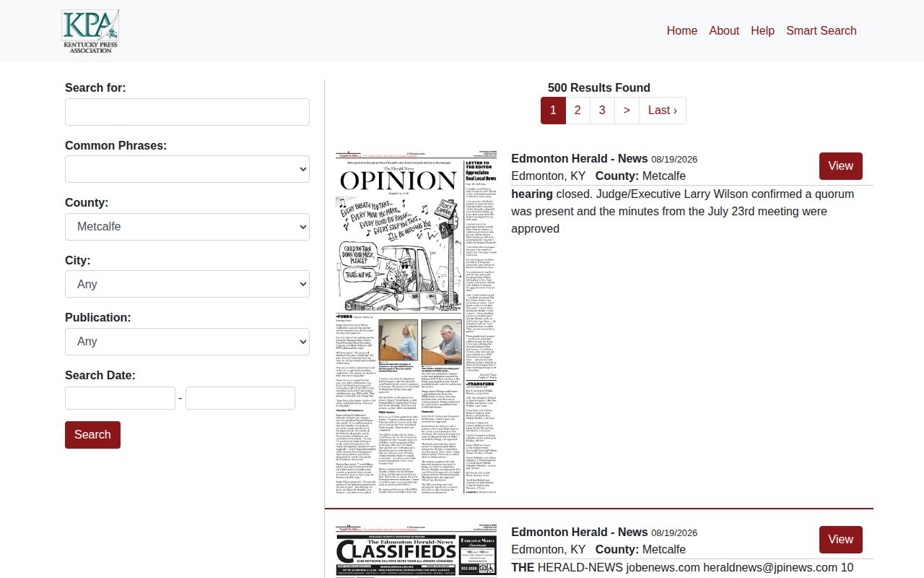Open Smart Search in navigation
Screen dimensions: 924x578
(x=821, y=30)
